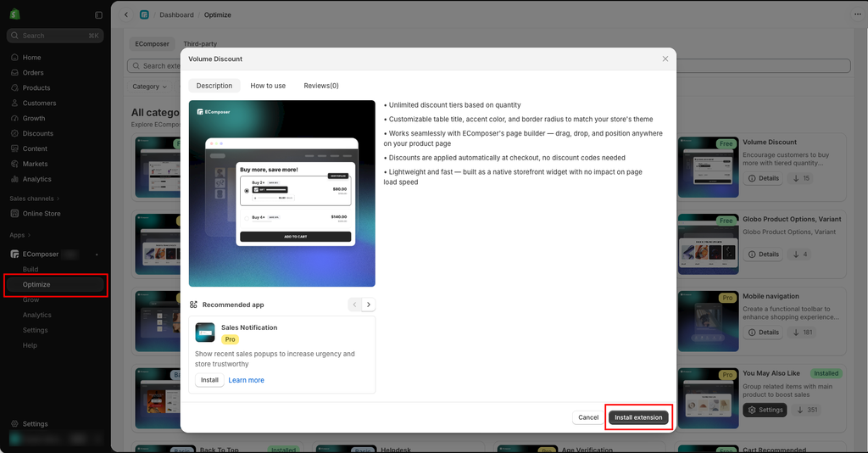868x453 pixels.
Task: Show next recommended app
Action: (369, 305)
